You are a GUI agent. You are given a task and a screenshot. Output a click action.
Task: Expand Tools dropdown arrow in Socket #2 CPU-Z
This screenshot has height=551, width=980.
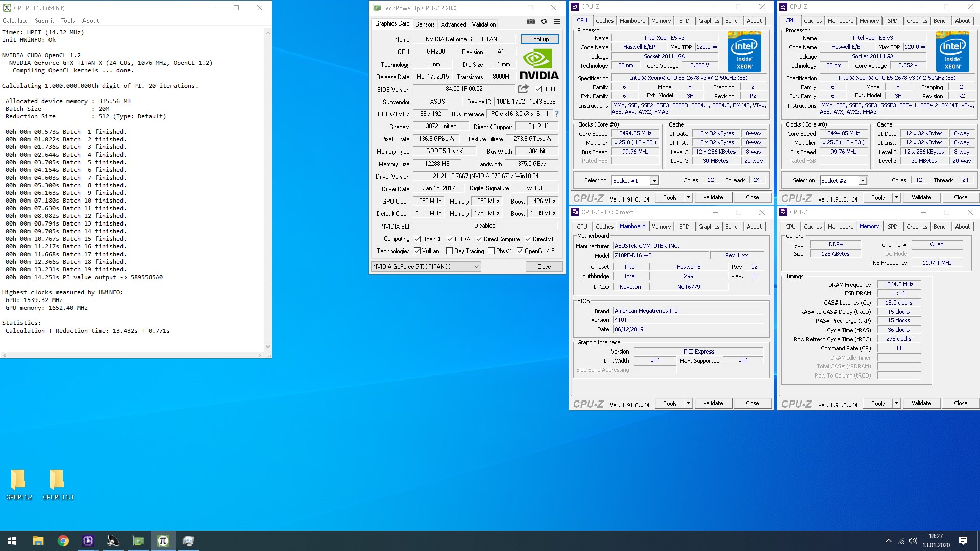(896, 197)
